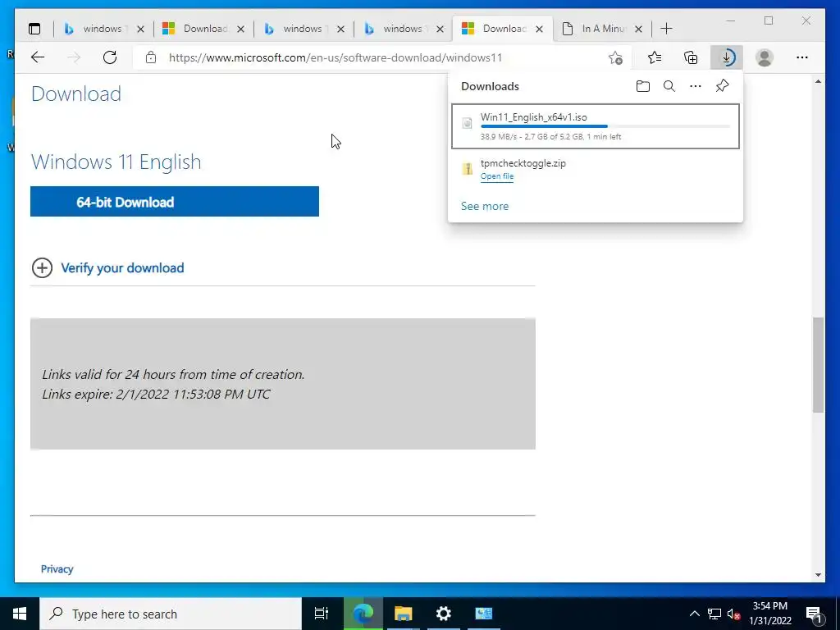This screenshot has width=840, height=630.
Task: Open the notification center icon
Action: 813,614
